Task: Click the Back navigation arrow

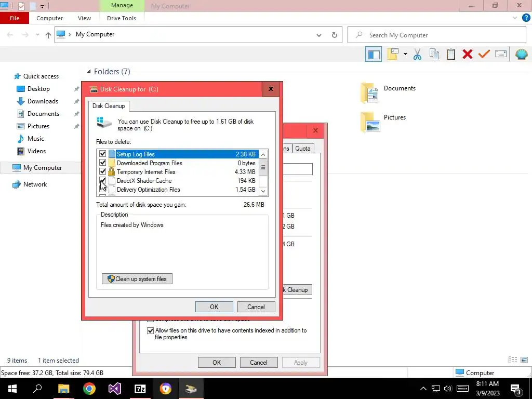Action: pos(10,35)
